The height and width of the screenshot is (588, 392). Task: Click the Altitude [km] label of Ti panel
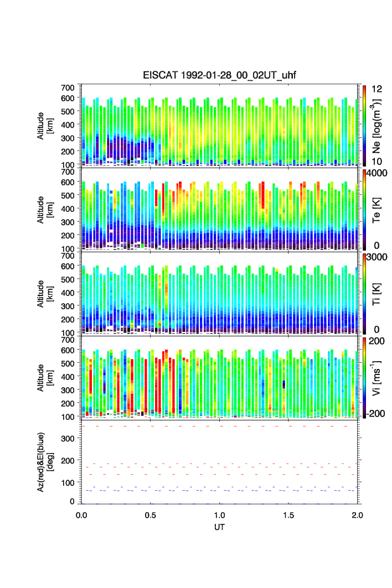[x=45, y=294]
